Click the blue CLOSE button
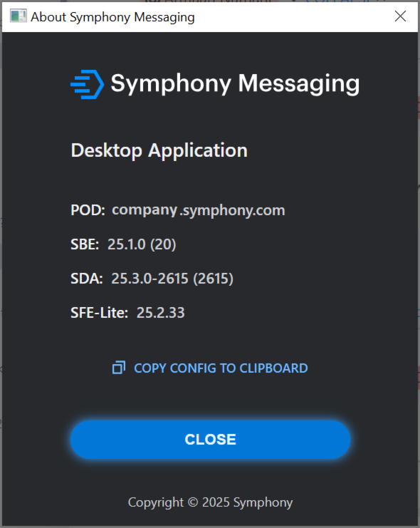 click(210, 440)
